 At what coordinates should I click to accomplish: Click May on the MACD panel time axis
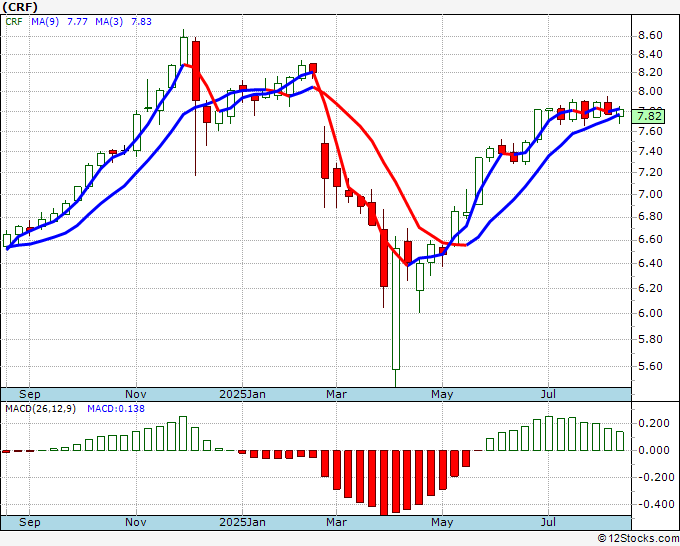click(x=442, y=522)
